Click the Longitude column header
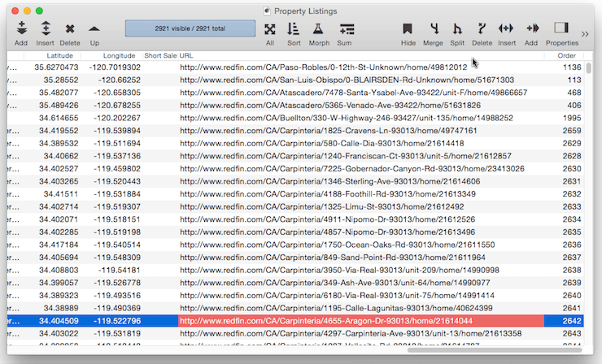Image resolution: width=602 pixels, height=364 pixels. [119, 55]
